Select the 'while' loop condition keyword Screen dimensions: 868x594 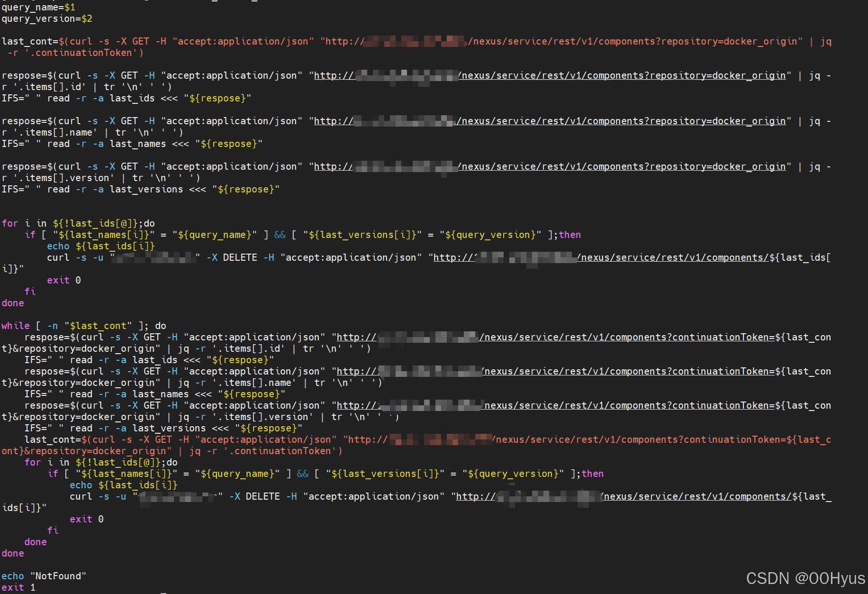(x=16, y=326)
